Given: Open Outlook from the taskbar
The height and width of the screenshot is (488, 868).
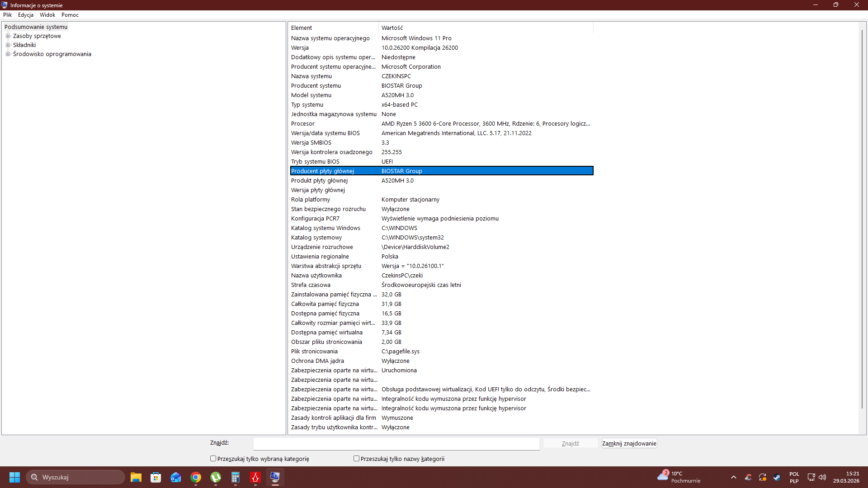Looking at the screenshot, I should point(176,477).
